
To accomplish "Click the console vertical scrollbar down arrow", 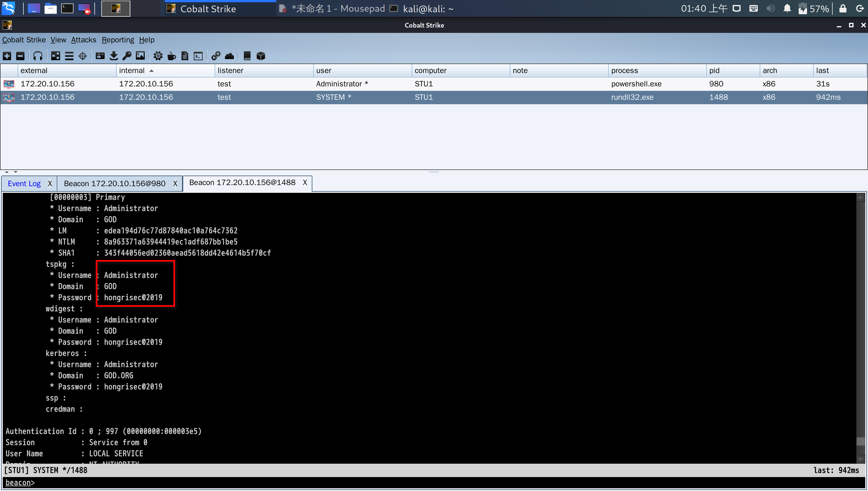I will click(860, 459).
